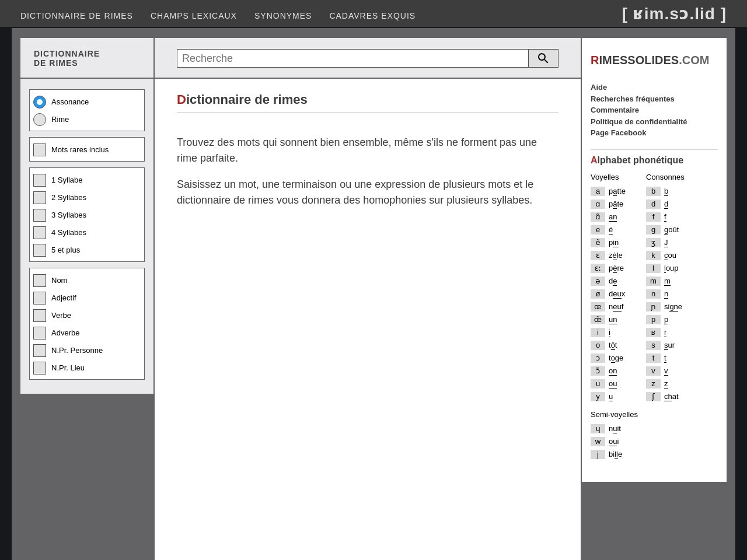Screen dimensions: 747x560
Task: Tick the N.Pr. Lieu checkbox
Action: 40,368
